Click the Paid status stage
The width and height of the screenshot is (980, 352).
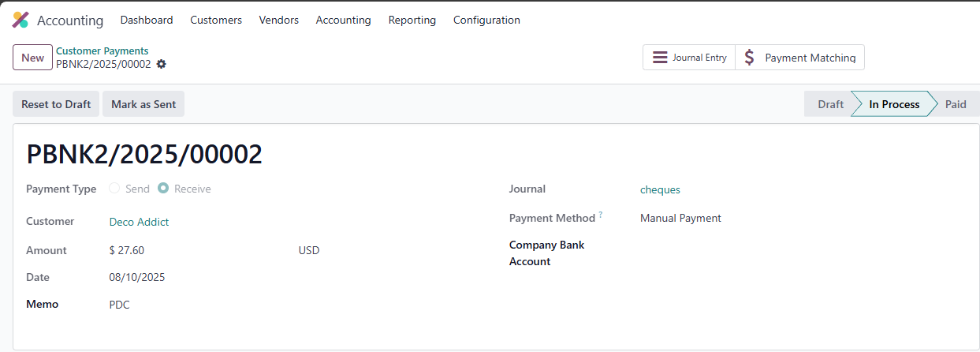(x=956, y=104)
